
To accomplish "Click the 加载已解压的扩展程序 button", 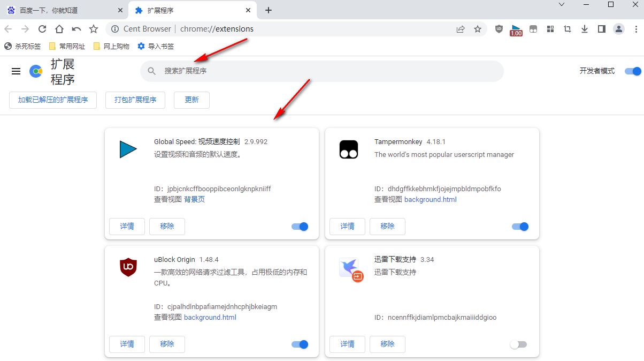I will click(52, 100).
